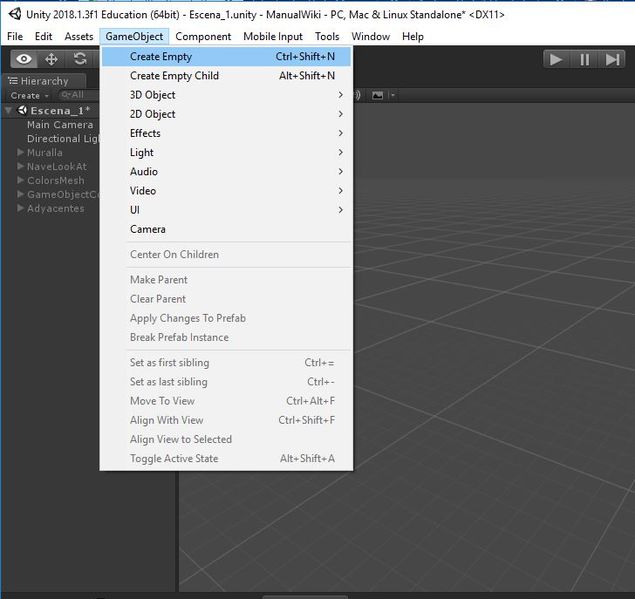Viewport: 635px width, 599px height.
Task: Open the Light submenu
Action: 226,152
